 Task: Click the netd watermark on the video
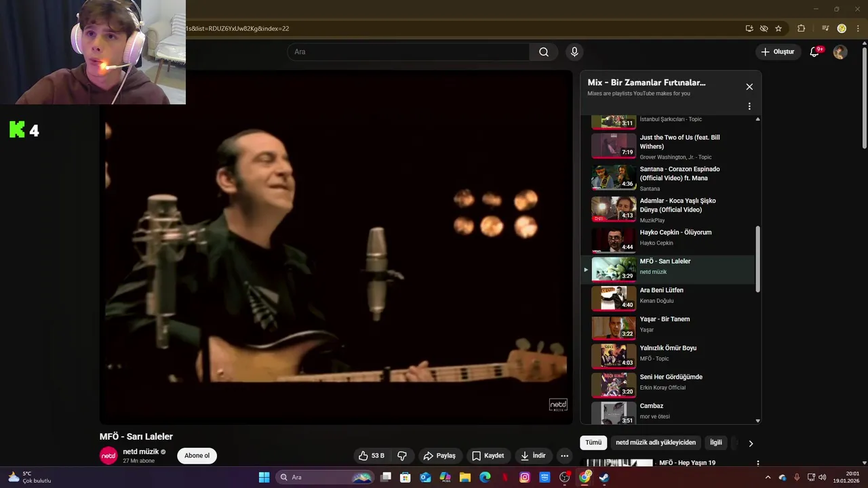coord(558,405)
